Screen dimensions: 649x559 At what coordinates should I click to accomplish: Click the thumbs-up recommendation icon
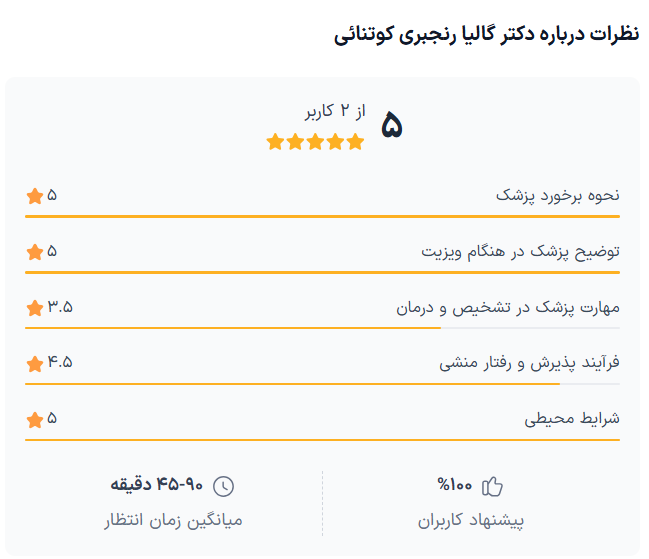(492, 486)
